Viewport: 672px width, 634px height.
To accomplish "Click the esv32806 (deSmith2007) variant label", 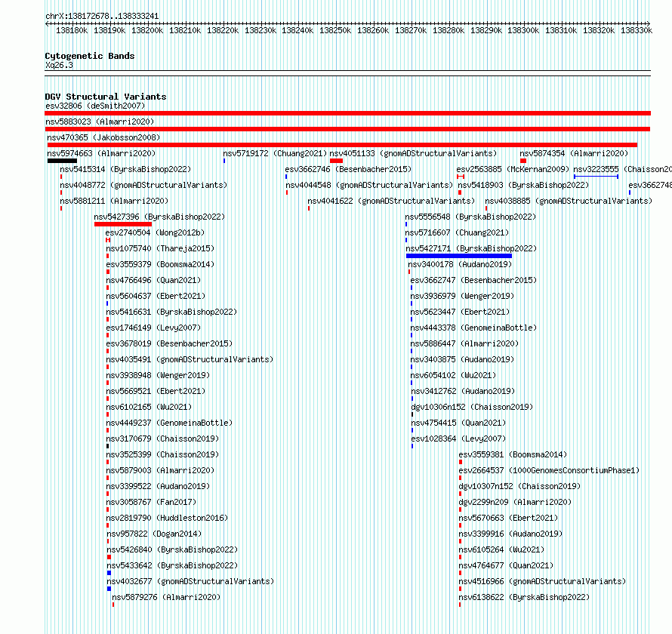I will (95, 106).
